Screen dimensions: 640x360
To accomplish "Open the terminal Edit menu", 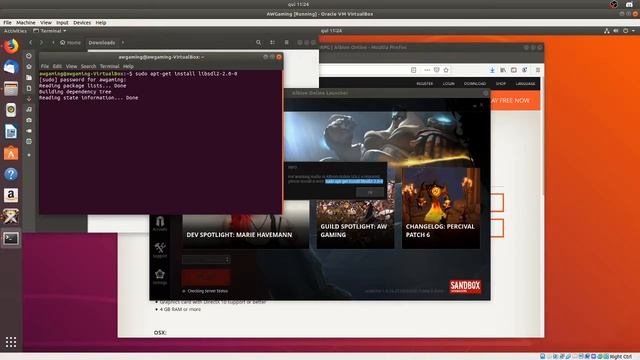I will [x=57, y=66].
